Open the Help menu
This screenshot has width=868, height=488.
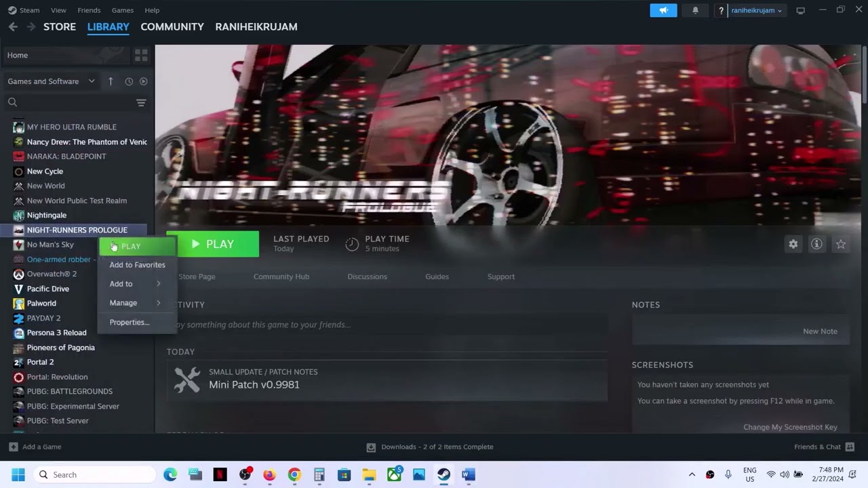[x=152, y=10]
